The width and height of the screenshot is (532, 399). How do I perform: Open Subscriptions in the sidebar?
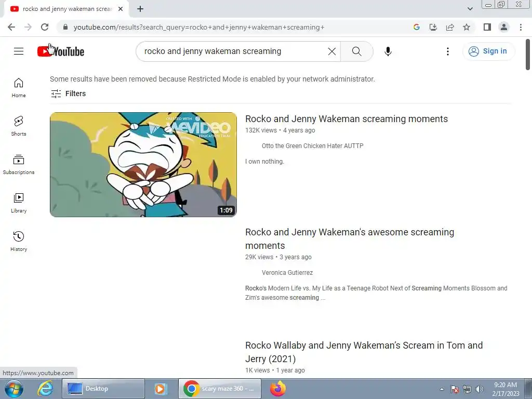coord(19,165)
